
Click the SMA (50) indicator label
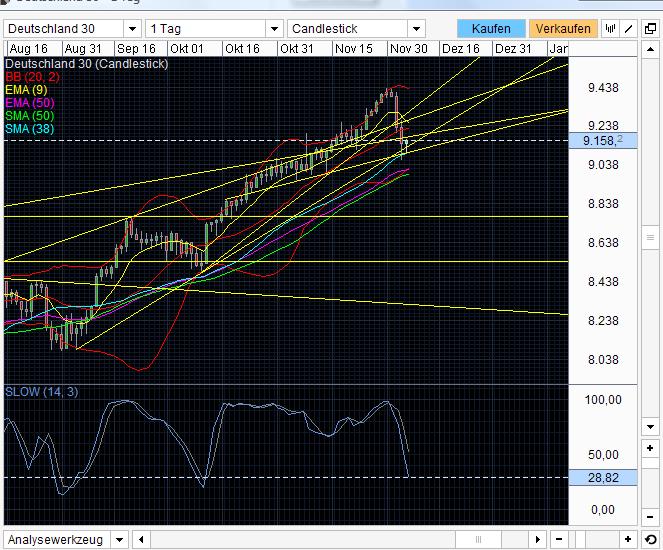pyautogui.click(x=30, y=116)
